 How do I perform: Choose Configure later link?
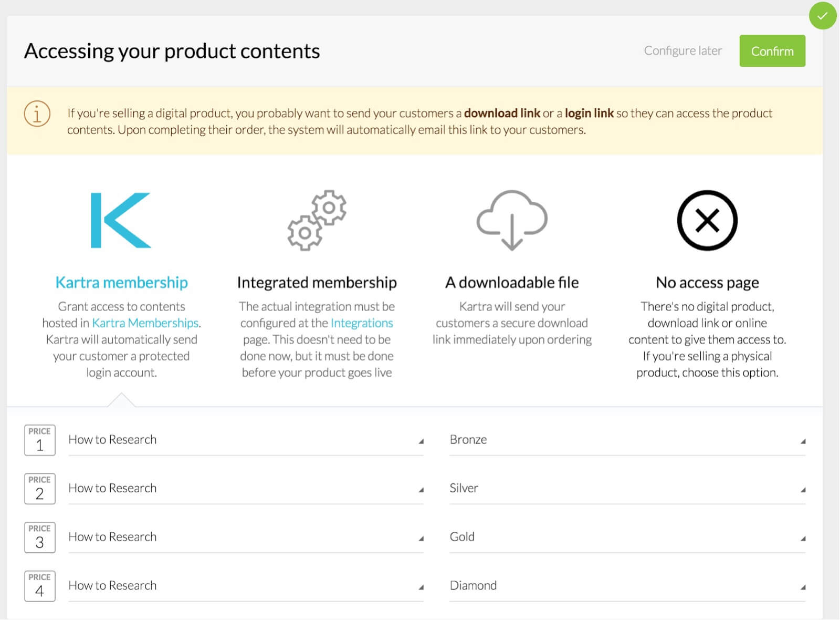tap(683, 50)
